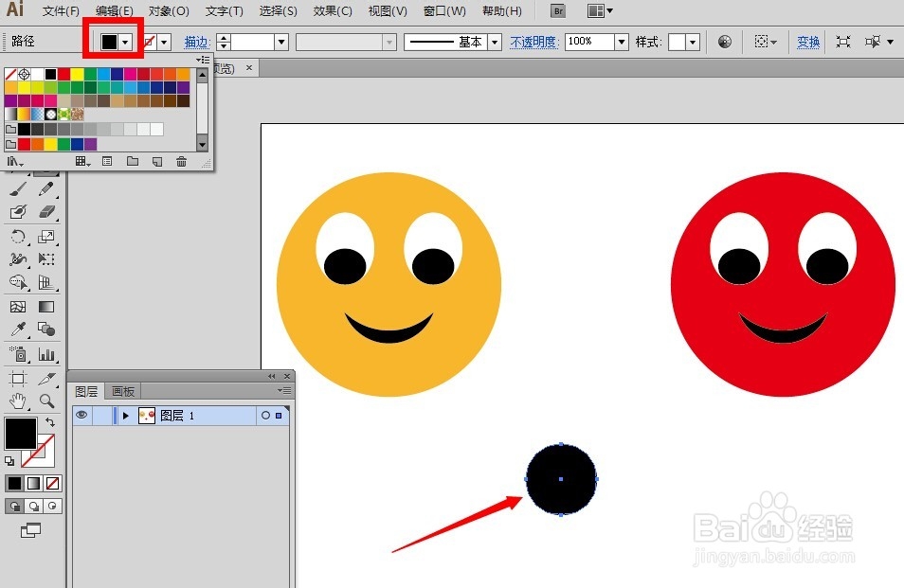Select the Shape Builder tool
Viewport: 904px width, 588px height.
pos(18,282)
